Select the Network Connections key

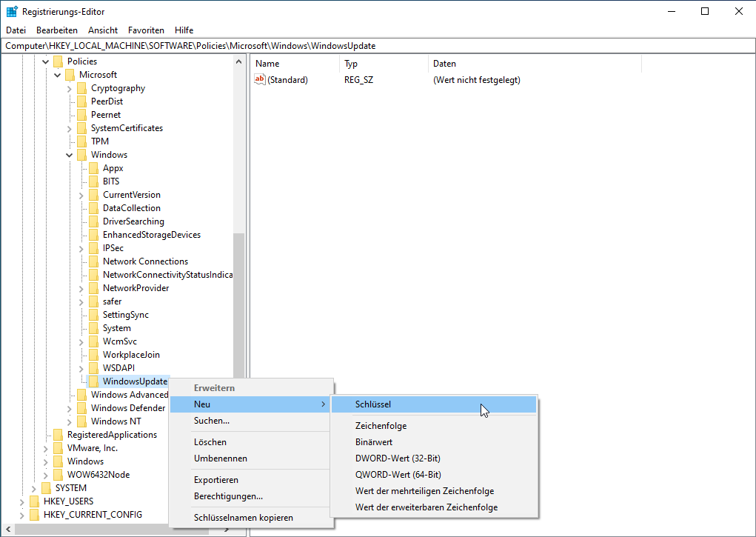(x=146, y=261)
